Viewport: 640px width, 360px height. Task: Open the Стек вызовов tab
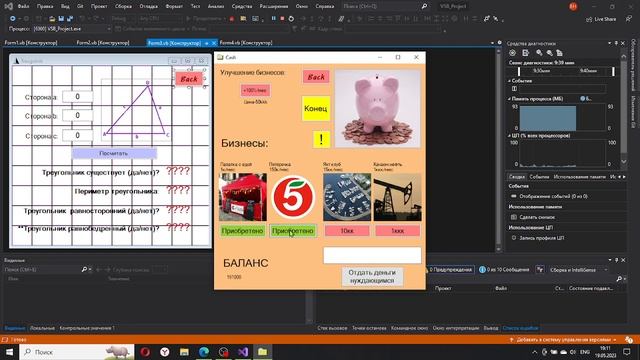click(332, 328)
